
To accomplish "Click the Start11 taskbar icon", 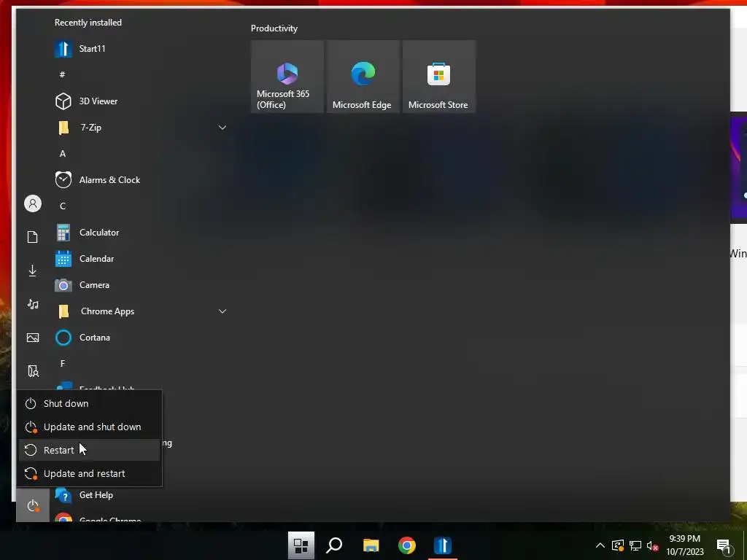I will coord(443,545).
